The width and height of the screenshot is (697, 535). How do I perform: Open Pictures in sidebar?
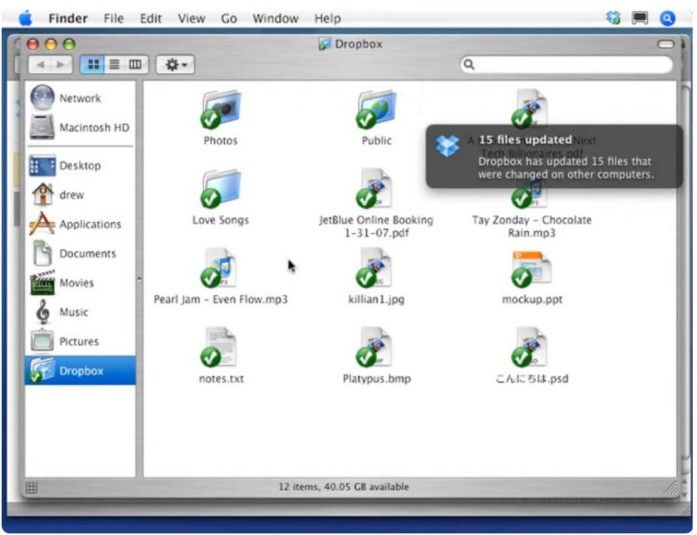[x=80, y=342]
